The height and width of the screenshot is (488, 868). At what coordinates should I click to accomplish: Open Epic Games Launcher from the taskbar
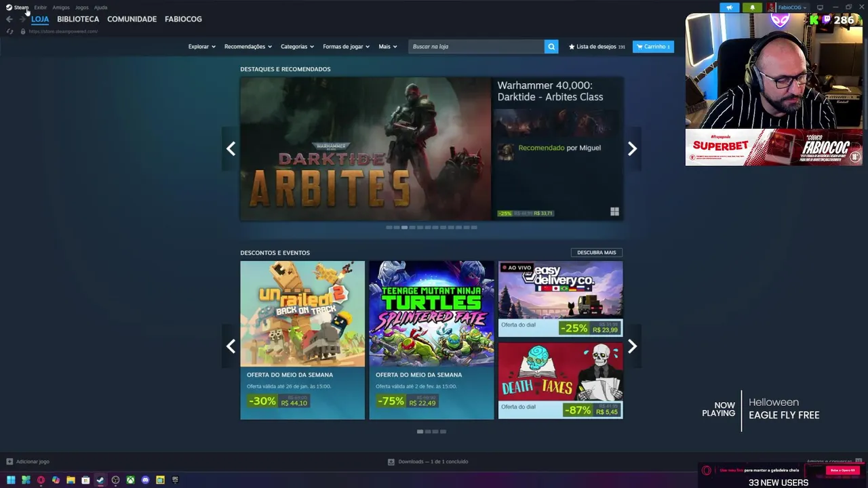tap(175, 480)
